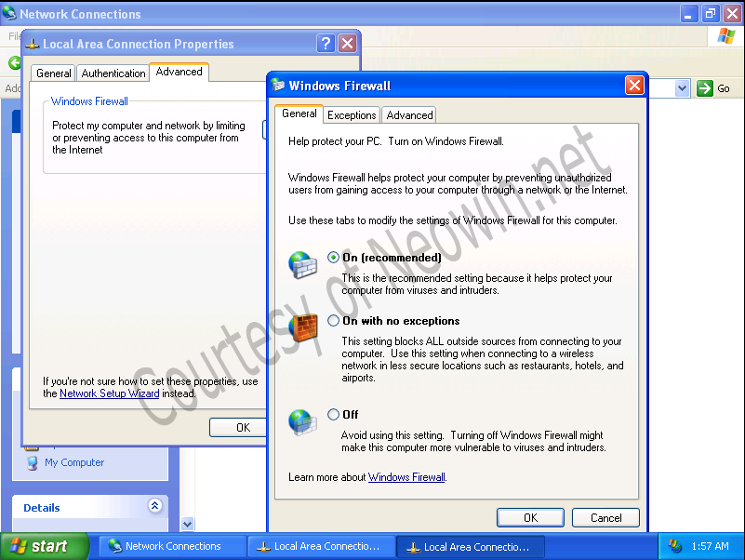745x560 pixels.
Task: Select the active Local Area Connection taskbar button
Action: (x=471, y=547)
